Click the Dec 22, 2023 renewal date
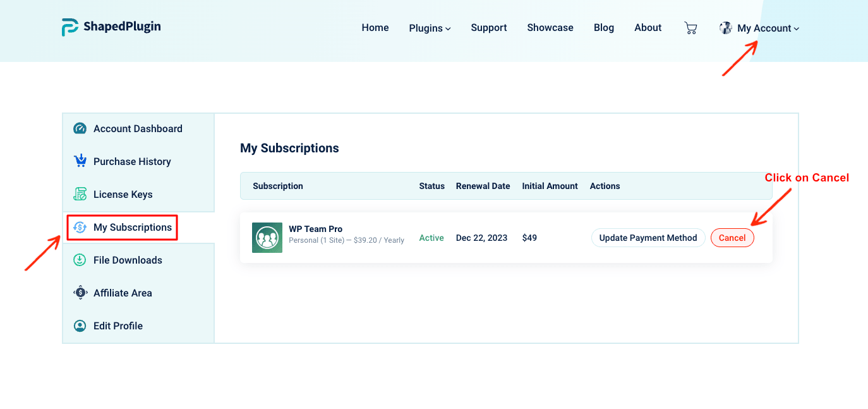This screenshot has height=409, width=868. 481,238
